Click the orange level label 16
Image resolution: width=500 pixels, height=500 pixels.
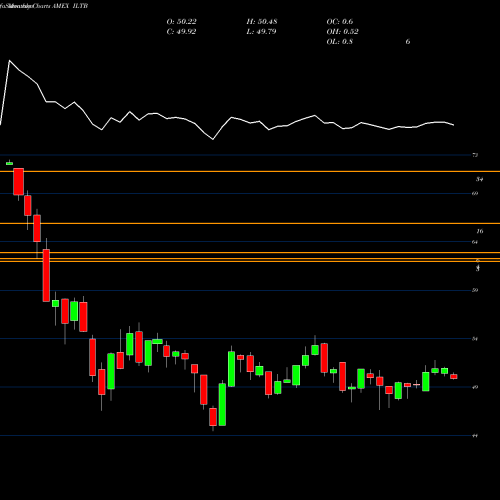tap(480, 231)
